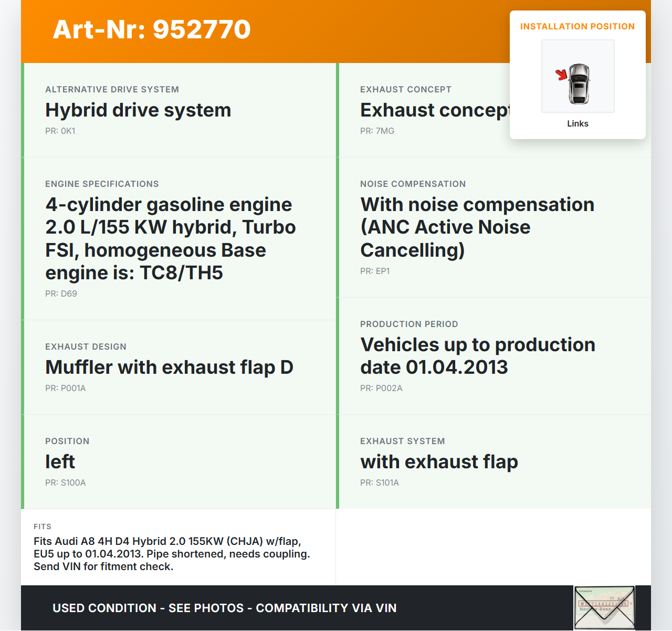672x631 pixels.
Task: Click the USED CONDITION footer text
Action: (225, 608)
